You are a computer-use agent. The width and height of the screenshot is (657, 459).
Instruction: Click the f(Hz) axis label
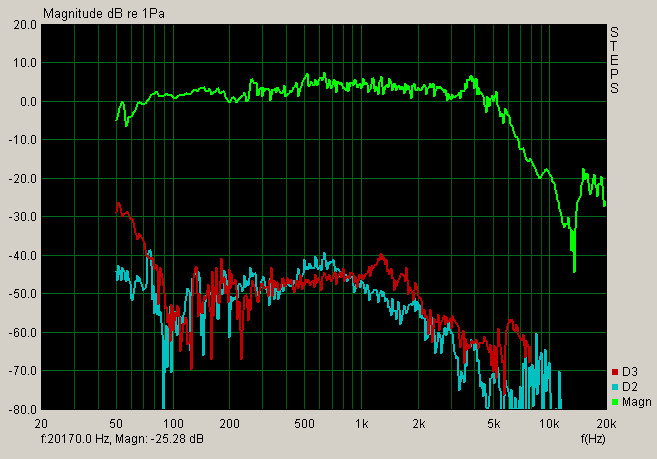coord(594,438)
